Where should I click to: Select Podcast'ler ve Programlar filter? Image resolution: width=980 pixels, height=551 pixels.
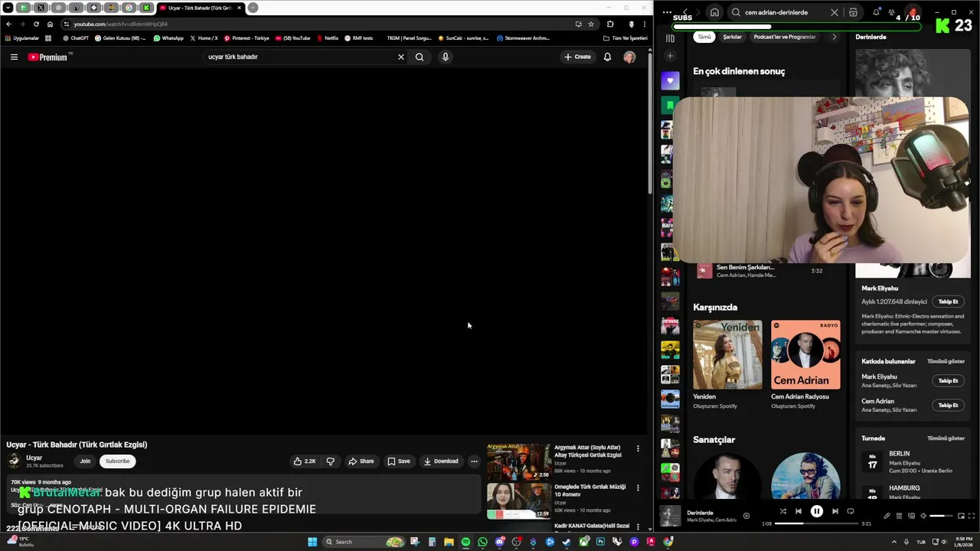[785, 37]
